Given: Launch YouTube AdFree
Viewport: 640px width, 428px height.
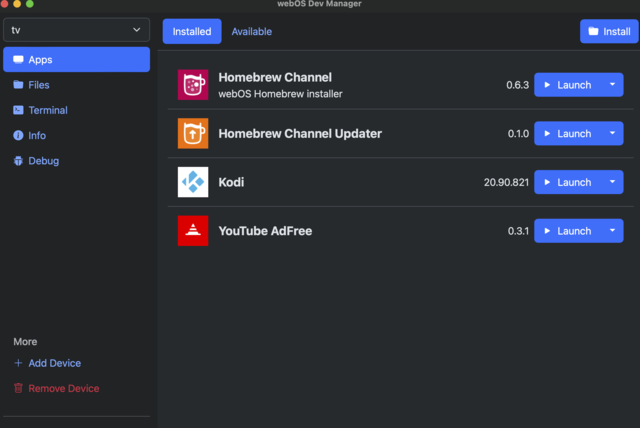Looking at the screenshot, I should coord(568,231).
